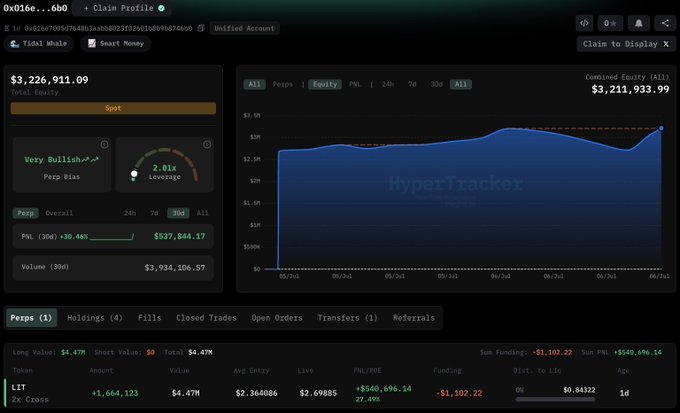
Task: Set chart range to 30d
Action: click(x=437, y=84)
